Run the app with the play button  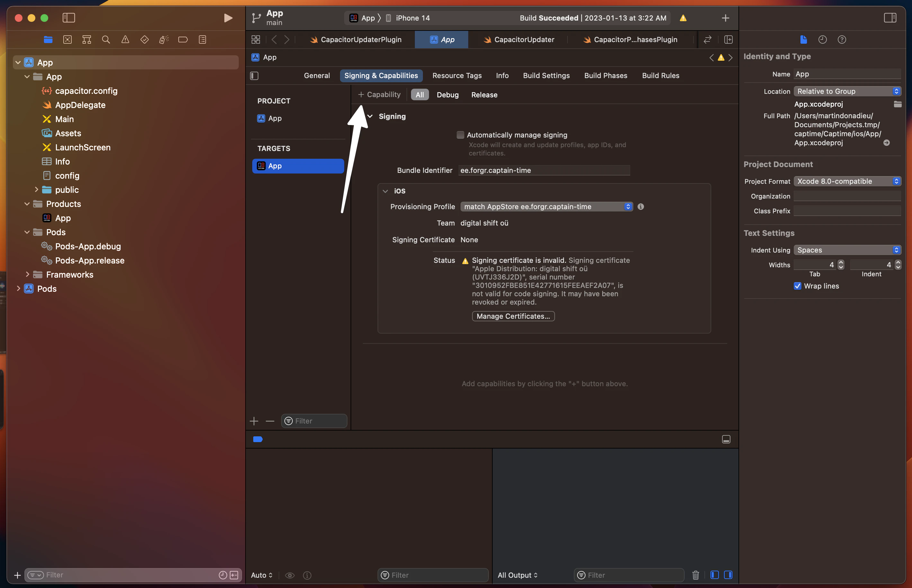(x=228, y=18)
